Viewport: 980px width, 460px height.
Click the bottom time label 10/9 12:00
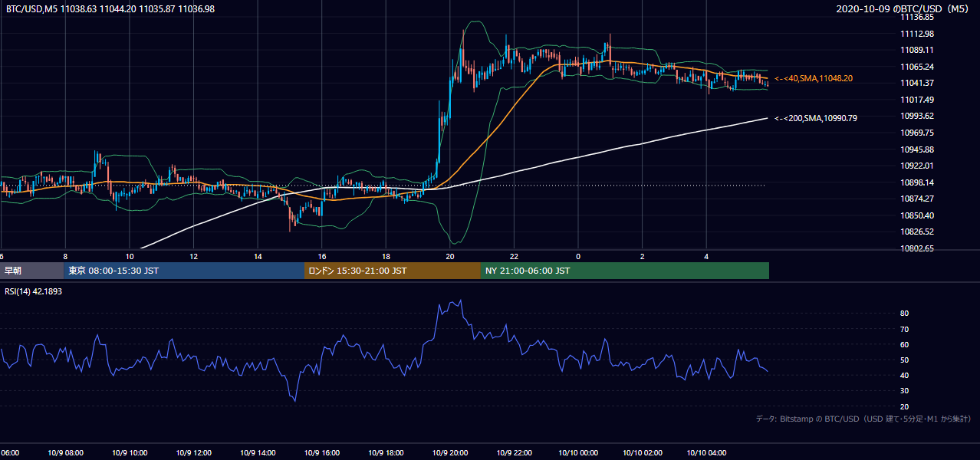pyautogui.click(x=193, y=453)
